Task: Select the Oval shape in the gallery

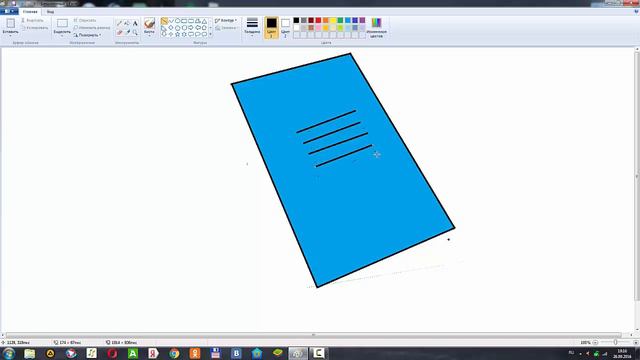Action: (x=178, y=21)
